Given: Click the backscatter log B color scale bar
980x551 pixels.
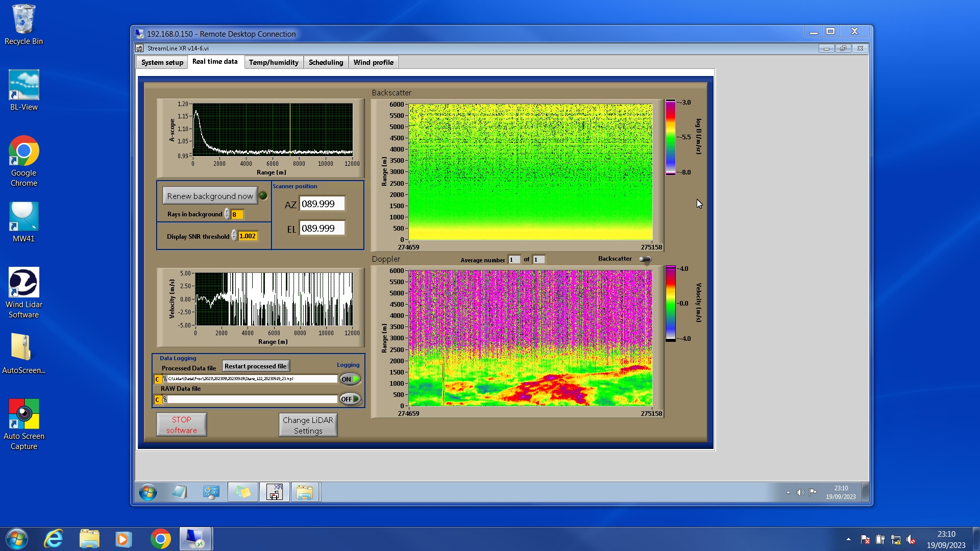Looking at the screenshot, I should pos(670,137).
